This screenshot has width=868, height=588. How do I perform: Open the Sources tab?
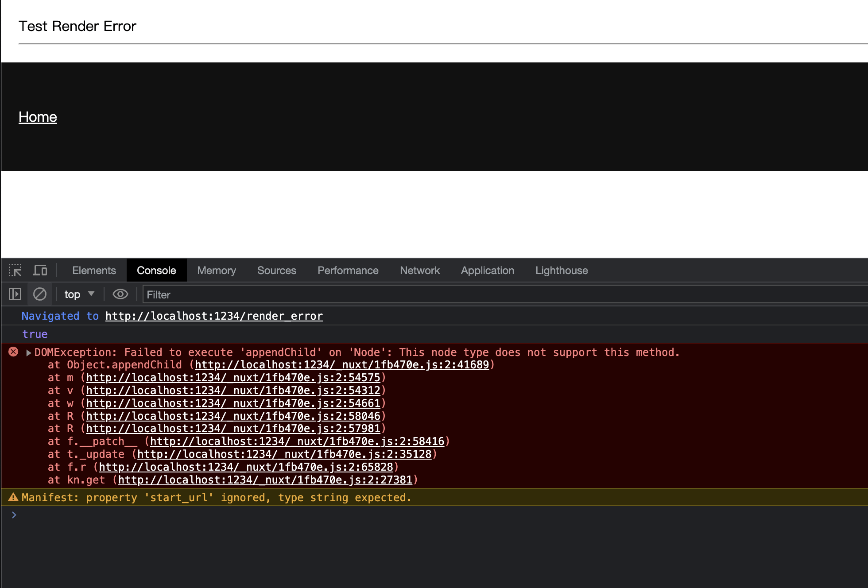tap(276, 270)
